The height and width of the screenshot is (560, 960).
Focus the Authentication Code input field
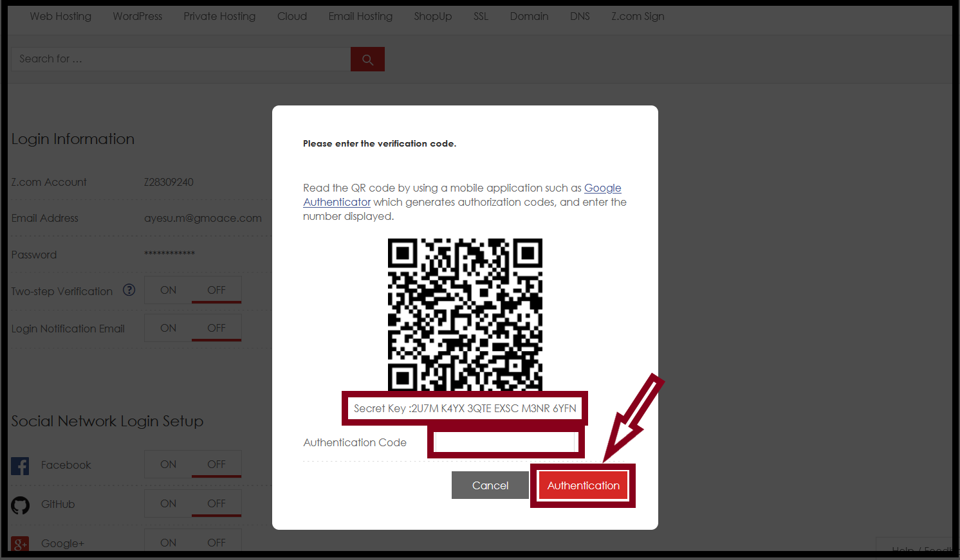coord(506,442)
